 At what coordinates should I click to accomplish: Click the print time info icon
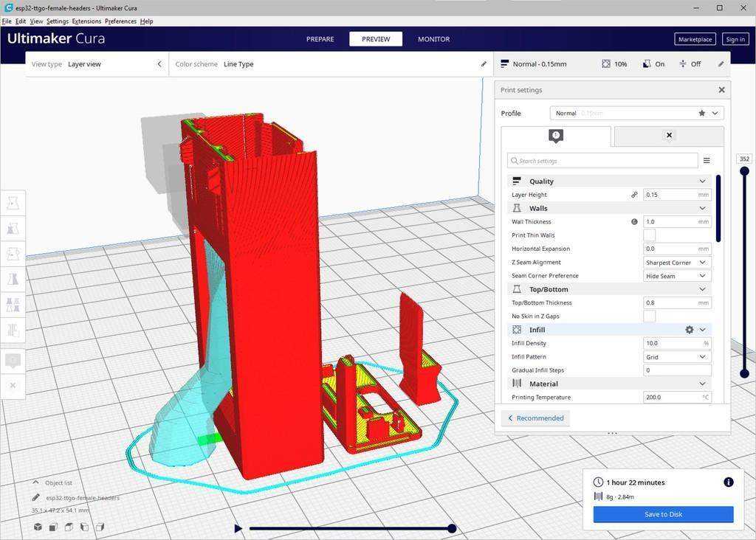tap(729, 482)
